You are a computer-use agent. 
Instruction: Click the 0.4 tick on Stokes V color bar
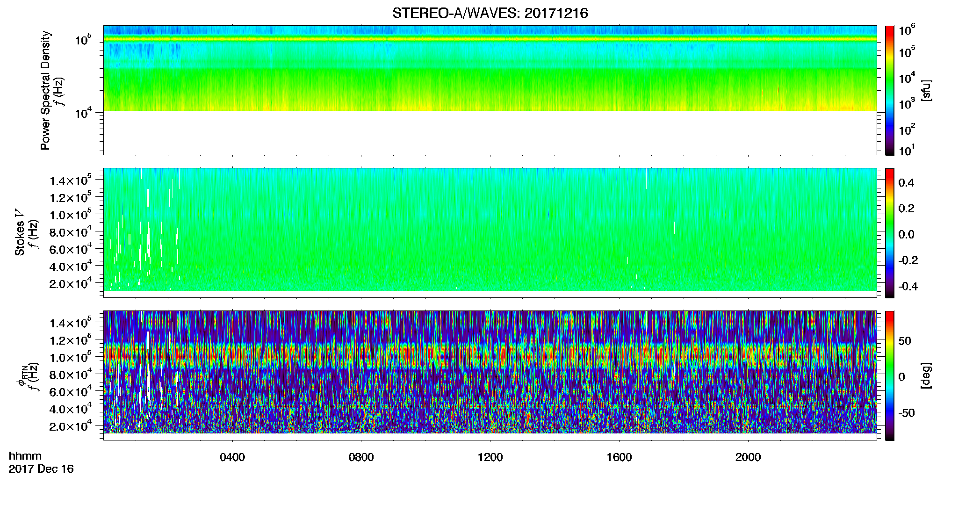click(x=906, y=183)
